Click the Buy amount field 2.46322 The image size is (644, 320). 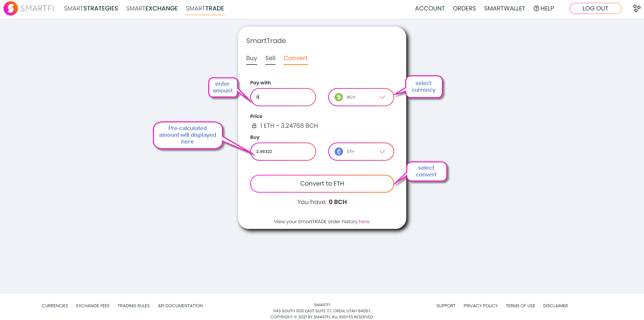click(283, 152)
